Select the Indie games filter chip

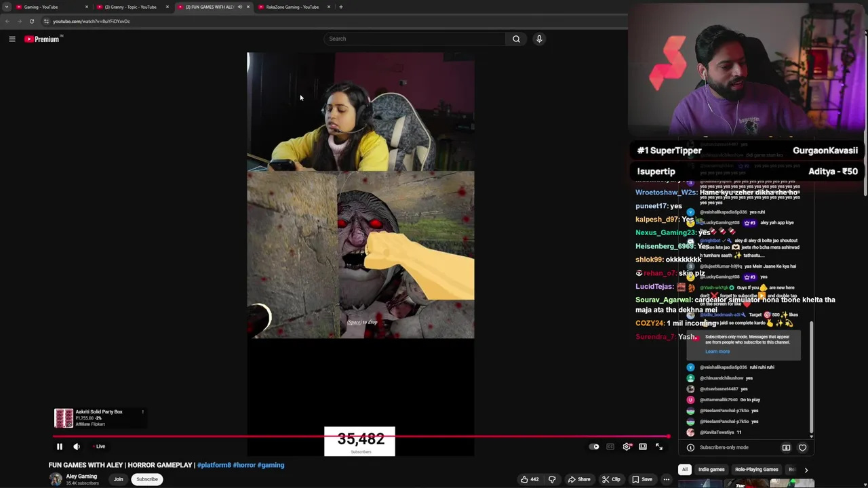(x=711, y=470)
